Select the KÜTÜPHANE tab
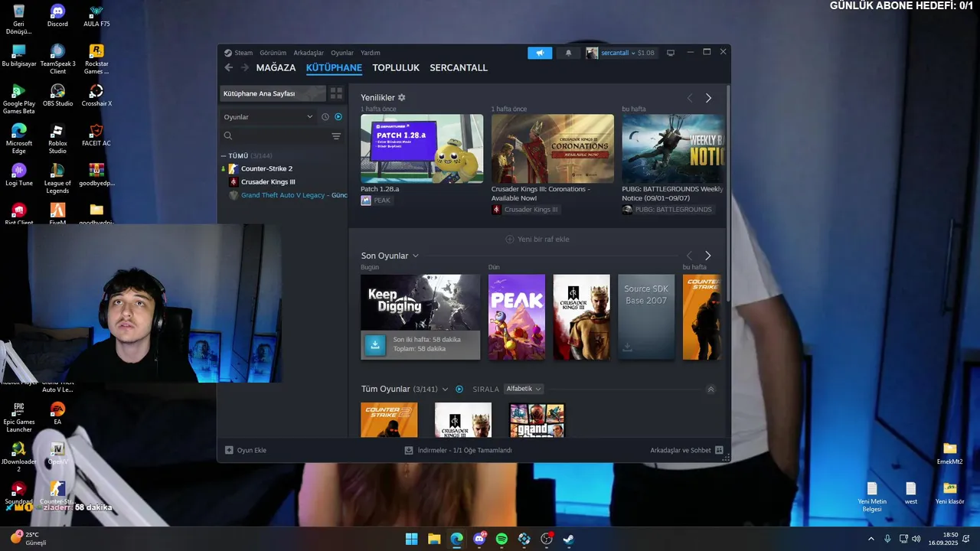This screenshot has width=980, height=551. pyautogui.click(x=334, y=67)
